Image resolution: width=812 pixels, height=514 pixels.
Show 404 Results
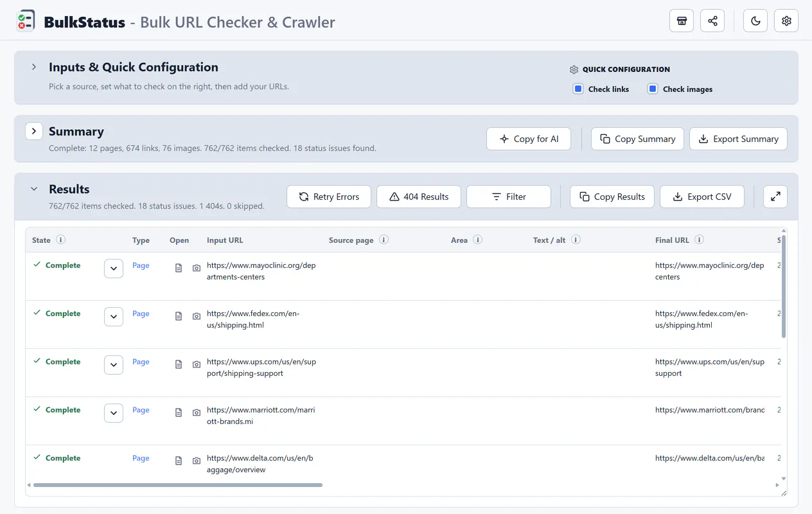click(x=419, y=197)
